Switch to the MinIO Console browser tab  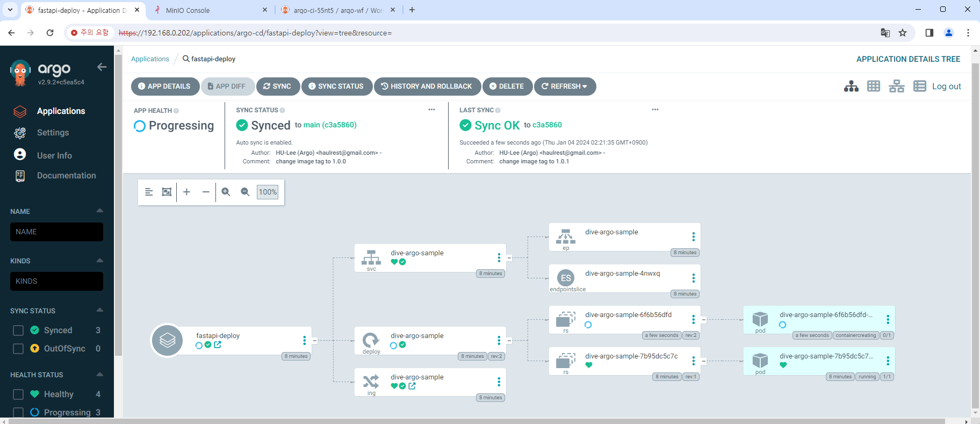(x=209, y=10)
